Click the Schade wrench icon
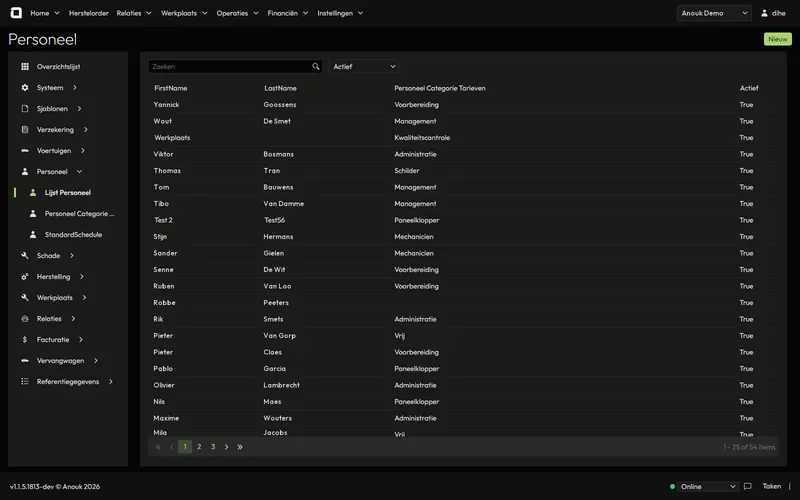The width and height of the screenshot is (800, 500). point(24,255)
